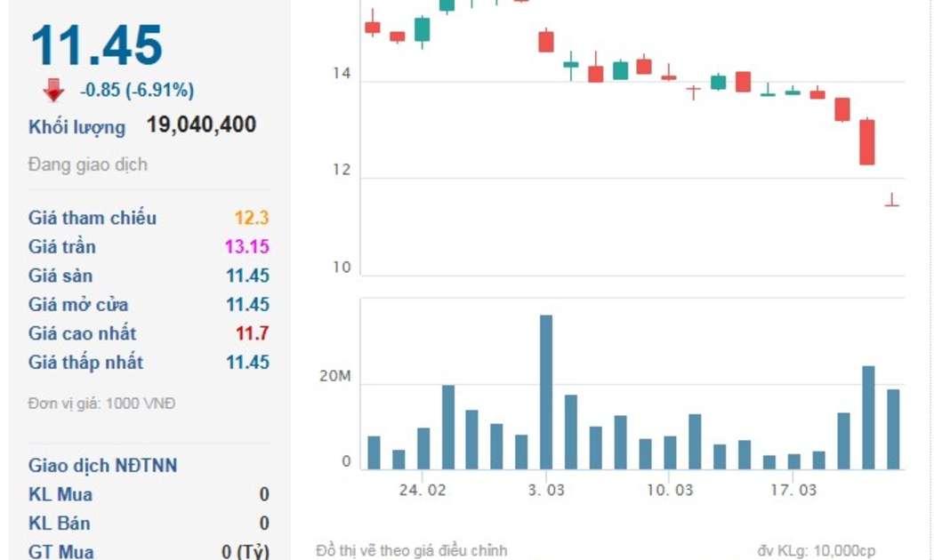Select the 24.02 date axis label
934x560 pixels.
pos(423,491)
